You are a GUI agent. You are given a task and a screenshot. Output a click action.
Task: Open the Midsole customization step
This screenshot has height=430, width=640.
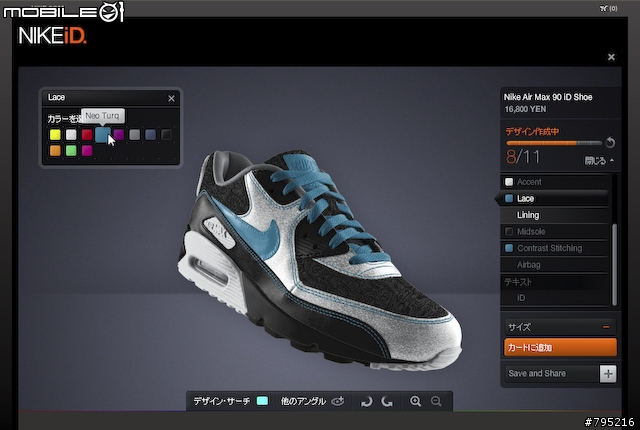(x=554, y=232)
